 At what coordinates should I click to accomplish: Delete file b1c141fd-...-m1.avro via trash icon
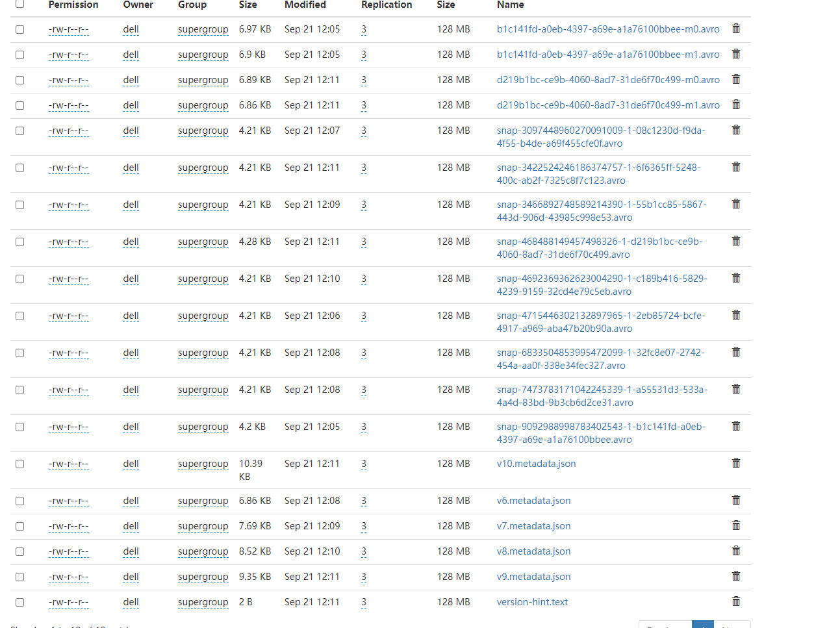736,54
